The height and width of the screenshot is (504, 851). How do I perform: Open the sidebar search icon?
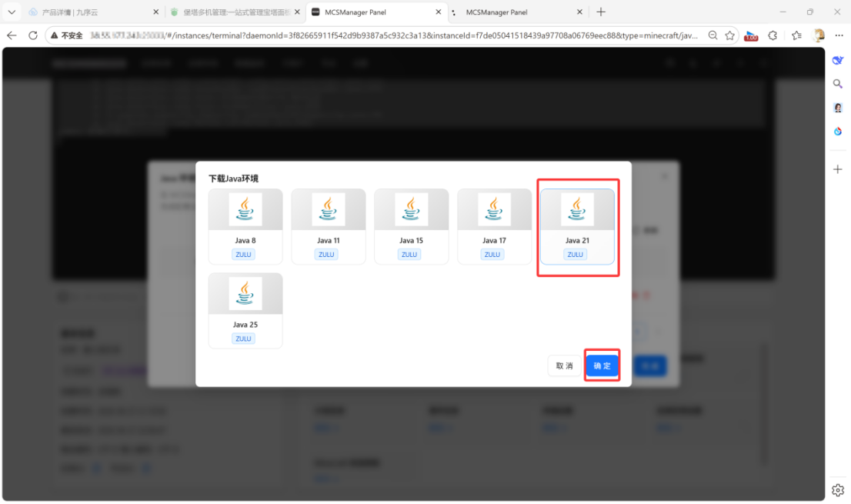click(837, 84)
